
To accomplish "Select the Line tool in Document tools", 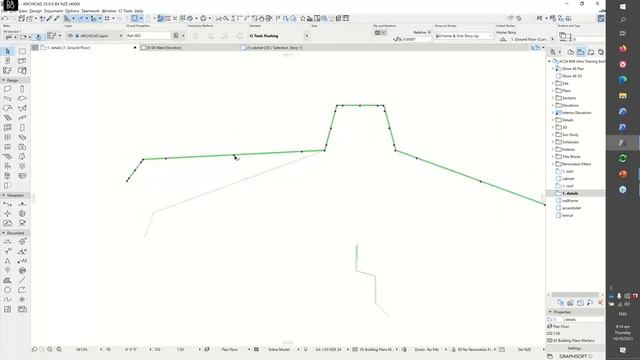I will pyautogui.click(x=22, y=280).
